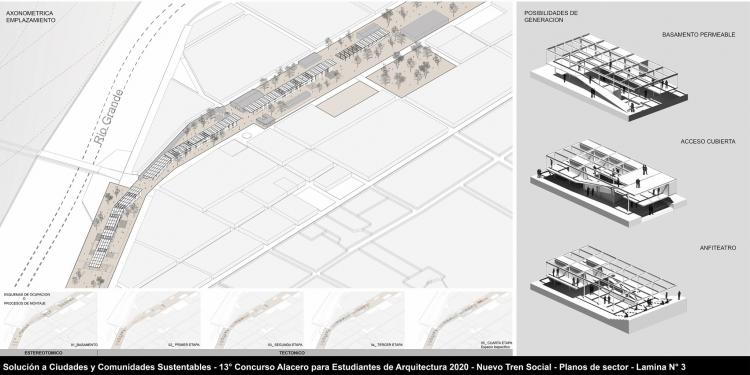Click the empty beige plot beside park

tap(347, 99)
